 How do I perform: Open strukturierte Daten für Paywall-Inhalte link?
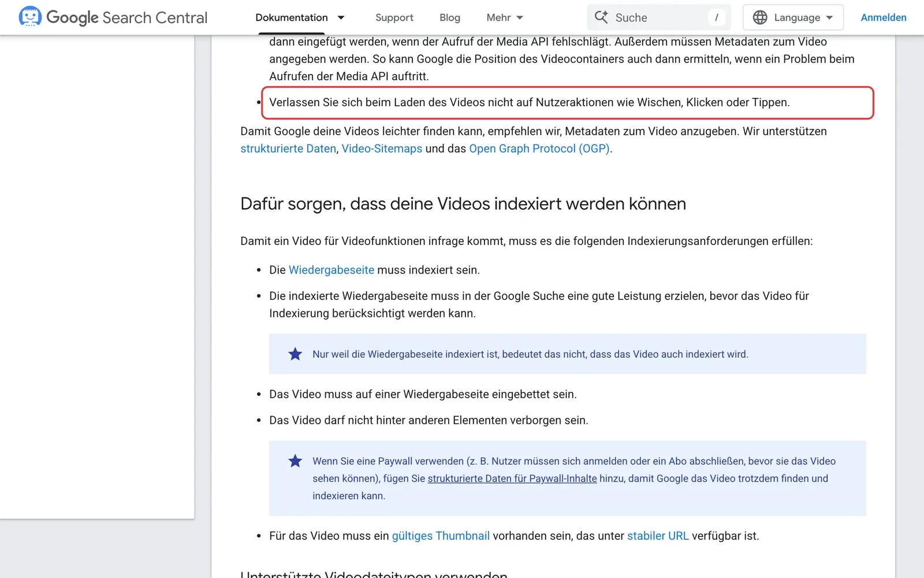coord(512,479)
